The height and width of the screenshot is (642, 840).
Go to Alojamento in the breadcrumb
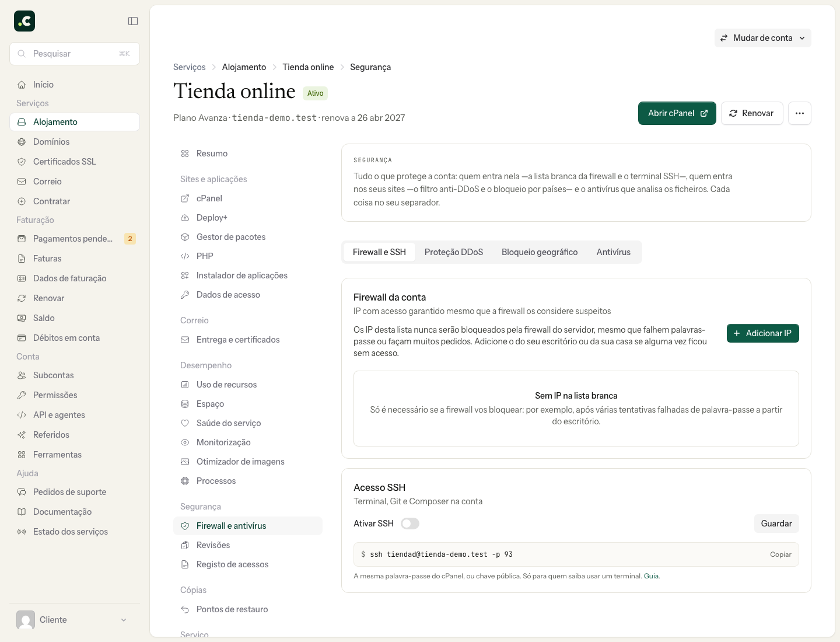pyautogui.click(x=244, y=67)
